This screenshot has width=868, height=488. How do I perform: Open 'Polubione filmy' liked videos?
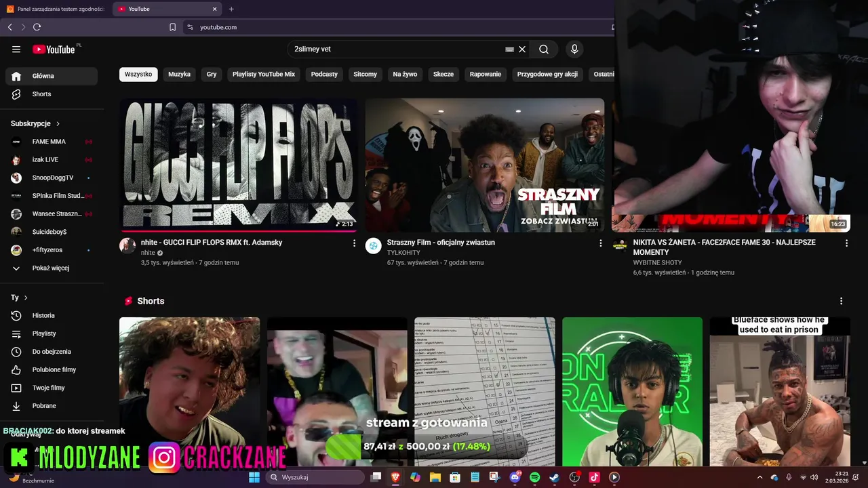pyautogui.click(x=52, y=369)
